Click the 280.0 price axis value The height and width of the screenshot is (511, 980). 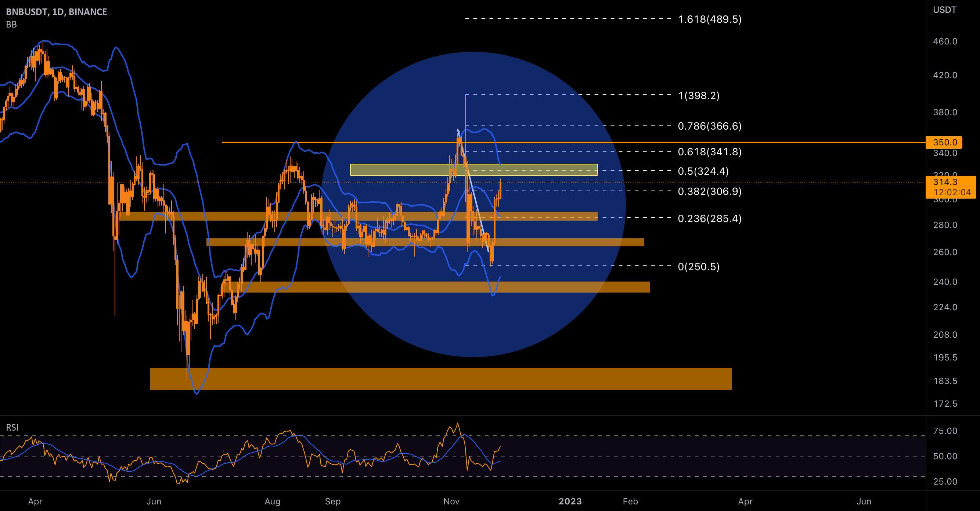click(945, 225)
